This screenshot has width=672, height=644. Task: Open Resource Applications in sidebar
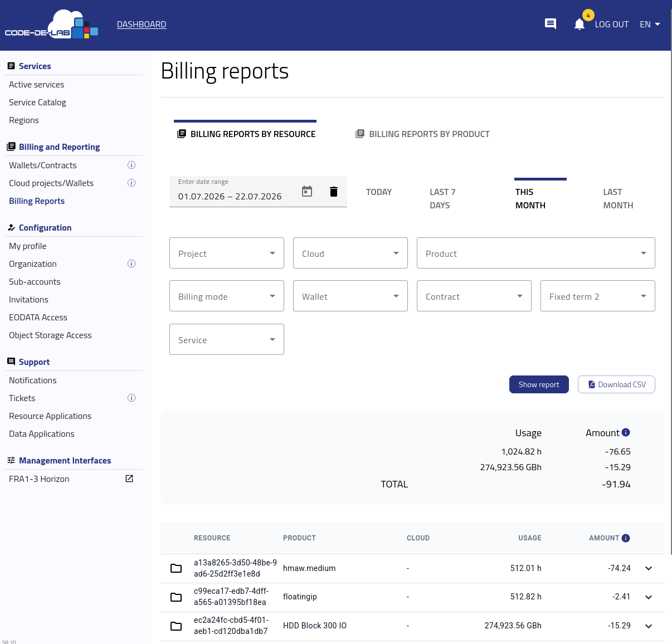50,416
